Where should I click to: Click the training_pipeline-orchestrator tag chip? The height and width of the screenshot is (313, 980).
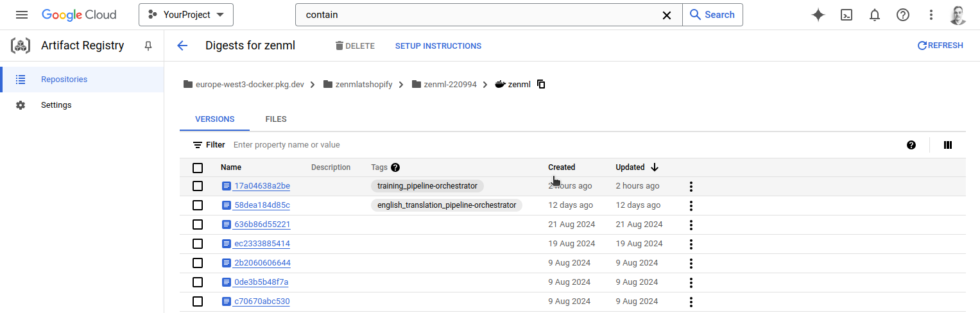point(427,186)
